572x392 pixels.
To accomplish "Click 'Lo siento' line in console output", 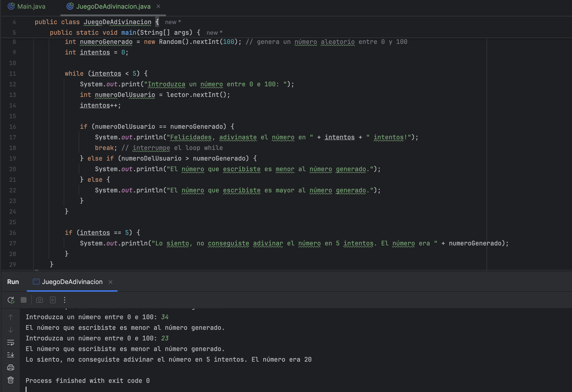I will [169, 359].
